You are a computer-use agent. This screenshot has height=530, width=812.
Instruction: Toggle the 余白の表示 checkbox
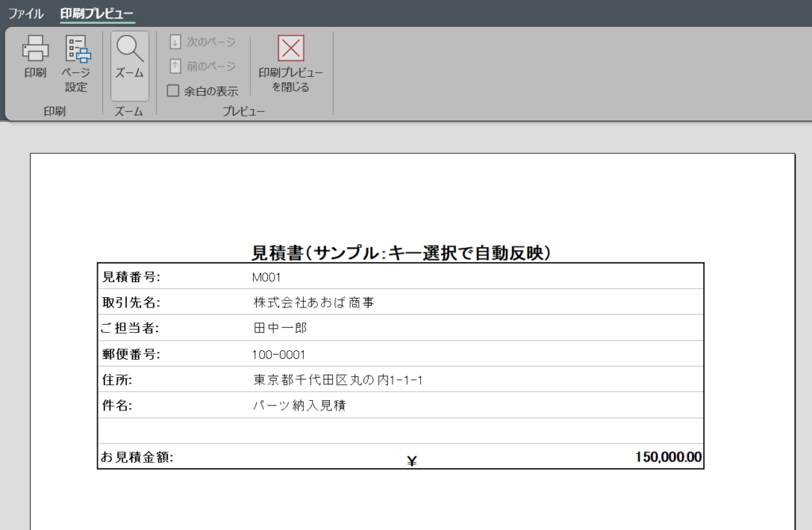point(173,91)
